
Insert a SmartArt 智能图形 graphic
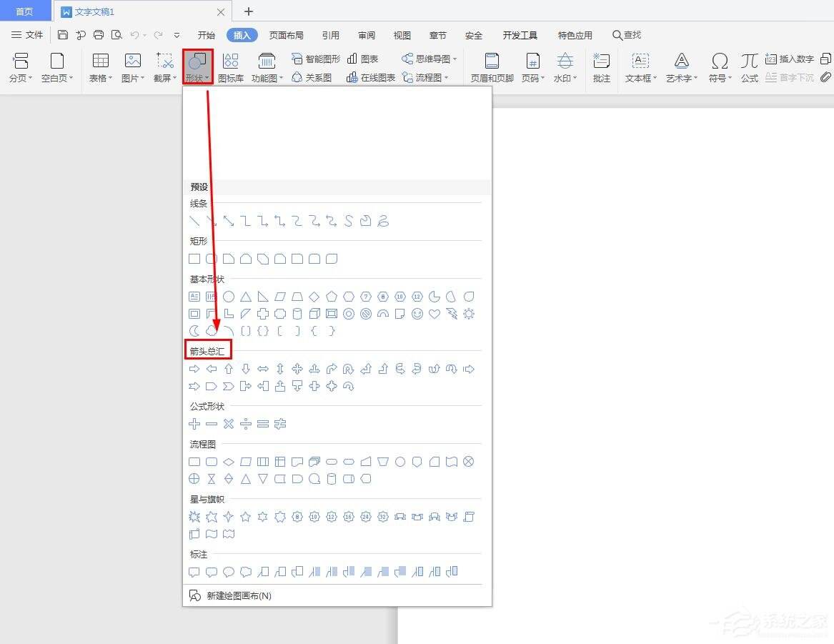click(317, 59)
